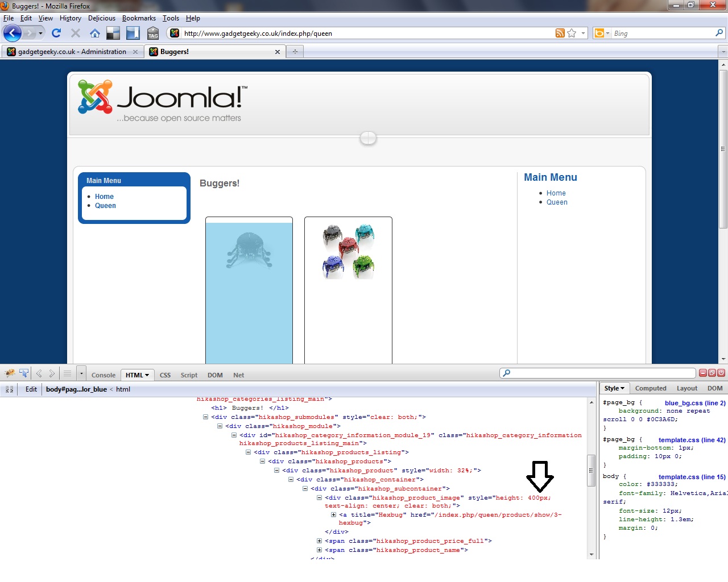Screen dimensions: 728x582
Task: Click the multicolored hexbugs product thumbnail
Action: (x=348, y=251)
